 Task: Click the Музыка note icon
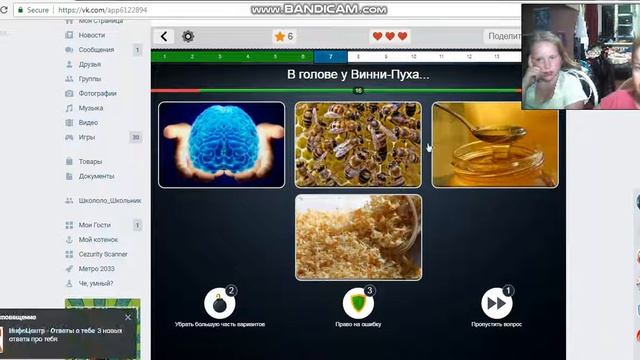(x=69, y=108)
